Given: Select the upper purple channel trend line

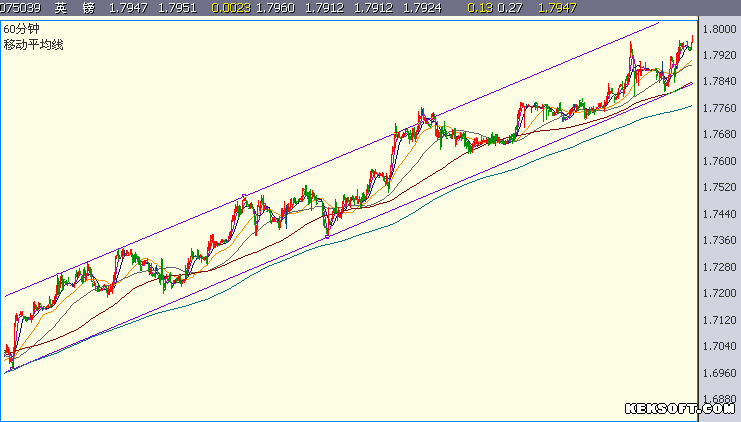Looking at the screenshot, I should pos(332,159).
